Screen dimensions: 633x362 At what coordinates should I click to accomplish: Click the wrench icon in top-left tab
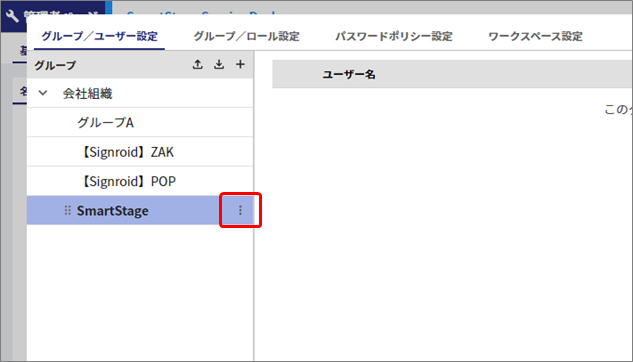(12, 17)
